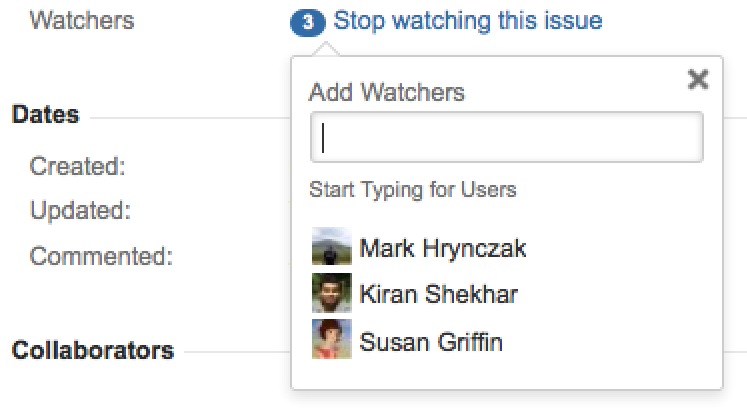
Task: Click the Start Typing for Users hint
Action: 412,189
